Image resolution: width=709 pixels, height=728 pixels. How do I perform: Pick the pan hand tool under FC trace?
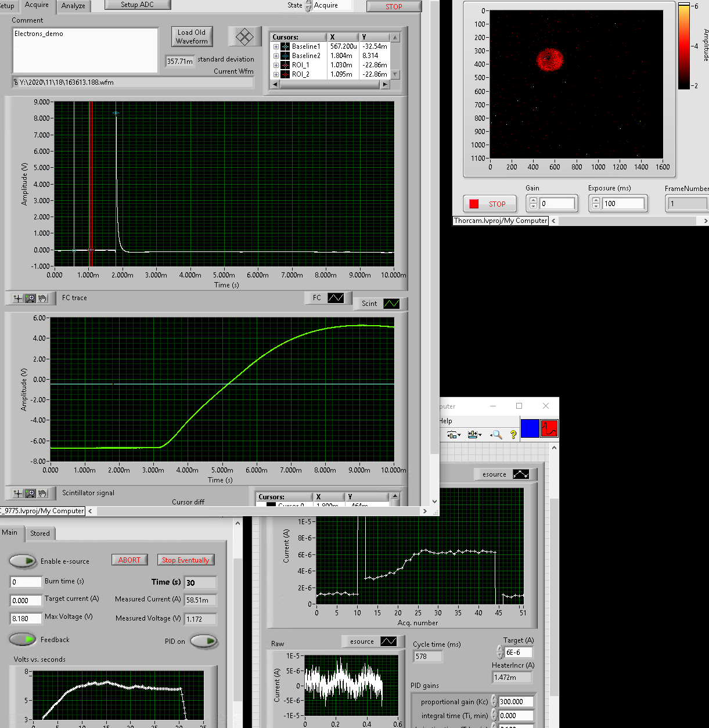(42, 298)
